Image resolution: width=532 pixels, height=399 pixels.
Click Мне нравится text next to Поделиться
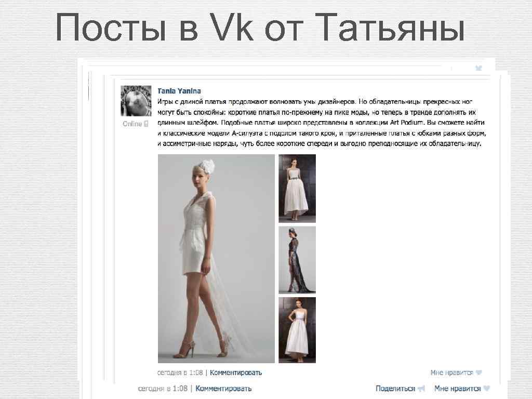tap(457, 389)
